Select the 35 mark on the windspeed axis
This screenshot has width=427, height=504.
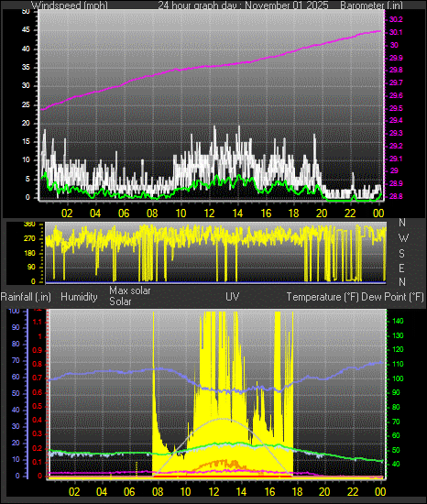pos(26,67)
